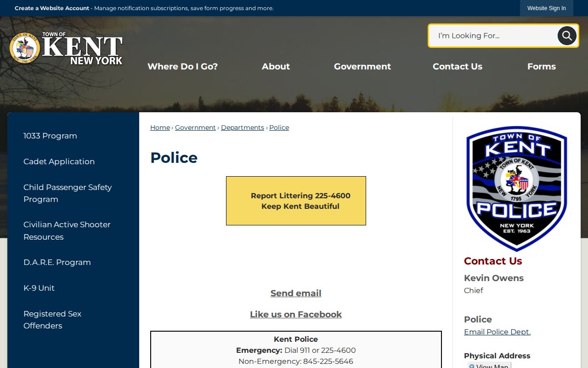
Task: Click the Kevin Owens name text
Action: tap(494, 278)
